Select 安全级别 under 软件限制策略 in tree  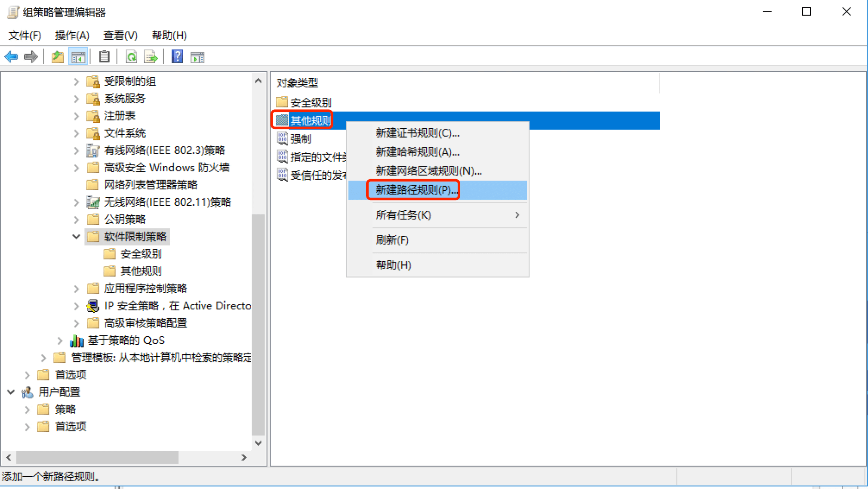141,254
